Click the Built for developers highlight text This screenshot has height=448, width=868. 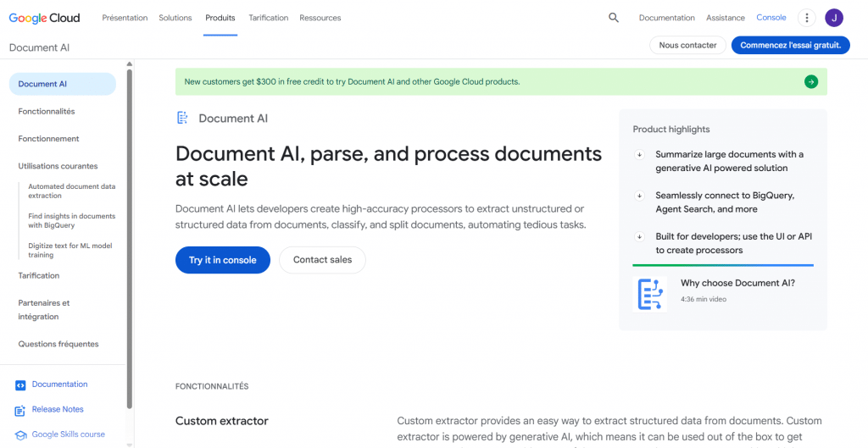(x=734, y=243)
